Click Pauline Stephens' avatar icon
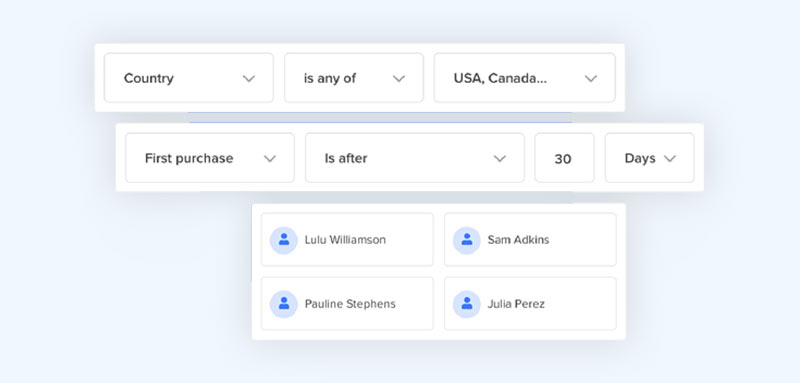This screenshot has width=800, height=383. (x=284, y=304)
